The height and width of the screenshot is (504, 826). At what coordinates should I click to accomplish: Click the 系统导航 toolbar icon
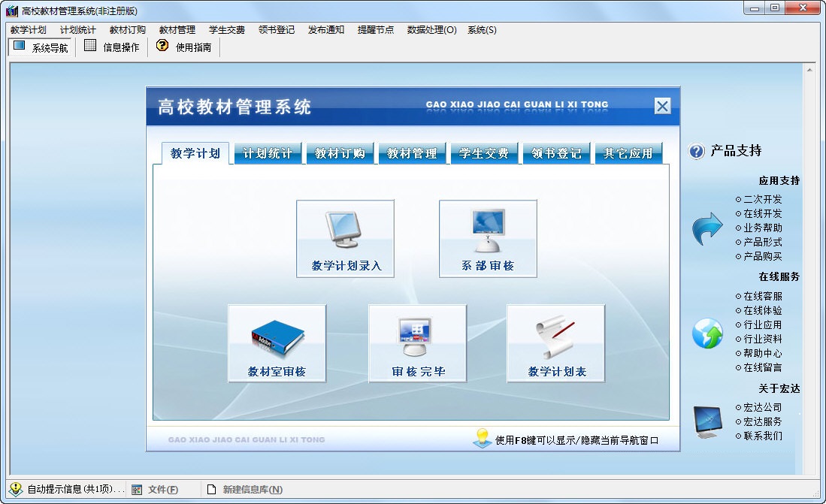19,46
